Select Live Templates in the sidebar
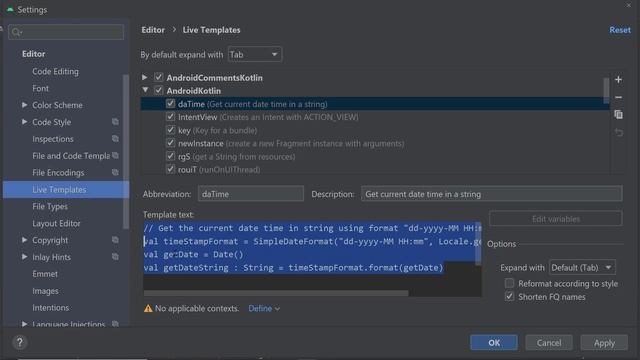The height and width of the screenshot is (360, 640). click(x=65, y=189)
